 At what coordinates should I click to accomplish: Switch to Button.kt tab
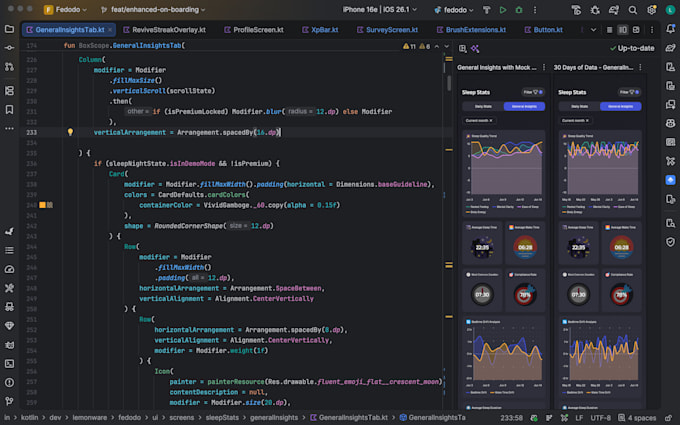543,29
